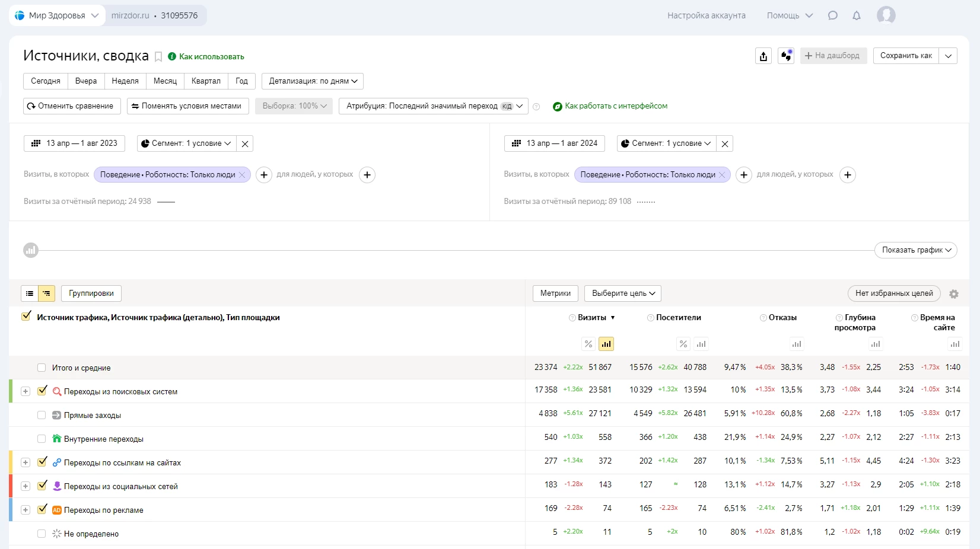Open the chat messages icon
Image resolution: width=980 pixels, height=549 pixels.
point(833,15)
